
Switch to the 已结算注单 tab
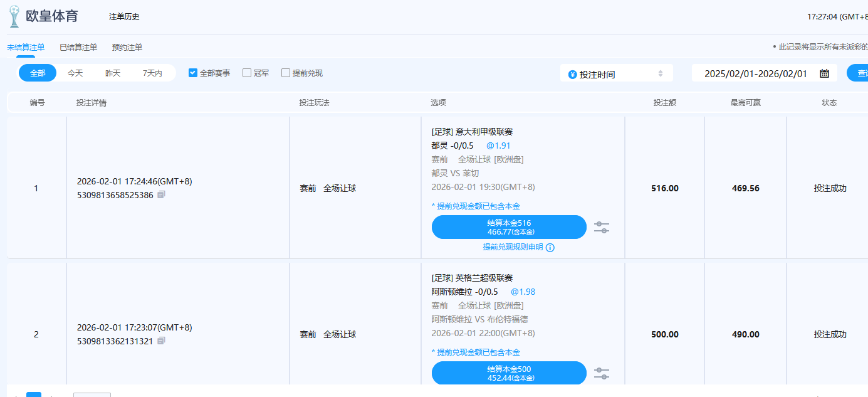click(78, 47)
